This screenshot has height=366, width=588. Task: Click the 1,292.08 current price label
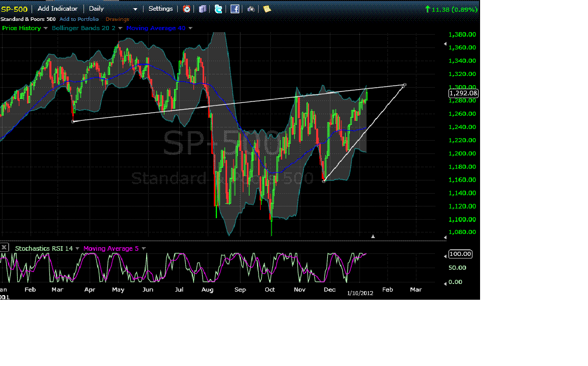pyautogui.click(x=463, y=93)
